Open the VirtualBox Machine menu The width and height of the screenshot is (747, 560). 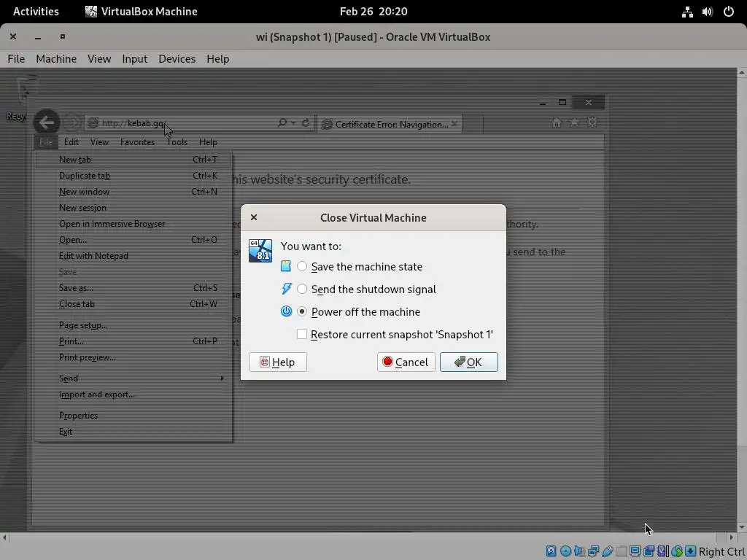coord(56,58)
